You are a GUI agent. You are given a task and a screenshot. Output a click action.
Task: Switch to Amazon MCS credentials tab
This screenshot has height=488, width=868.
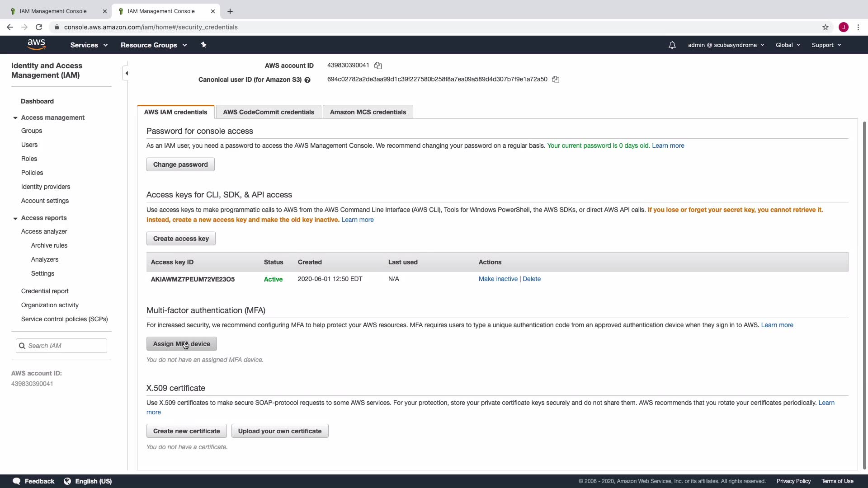(x=368, y=112)
